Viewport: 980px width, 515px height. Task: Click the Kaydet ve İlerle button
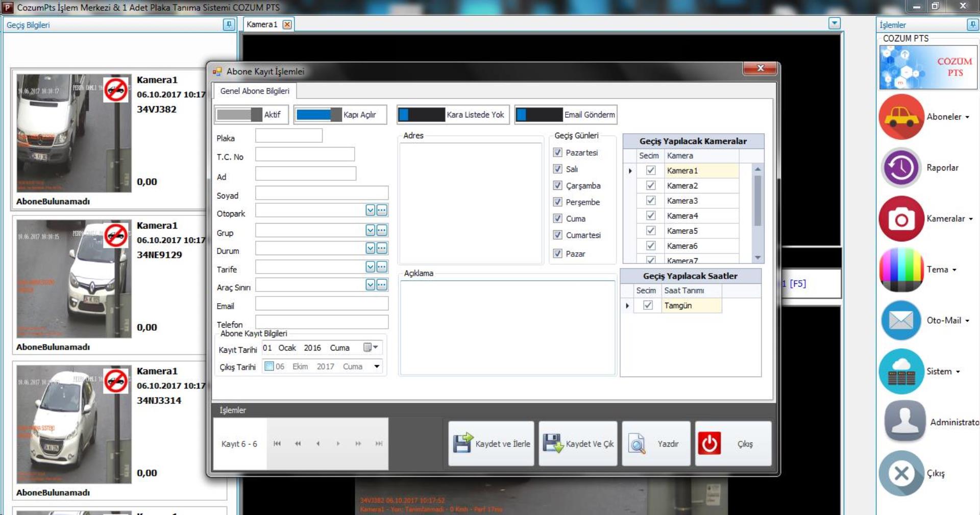491,444
